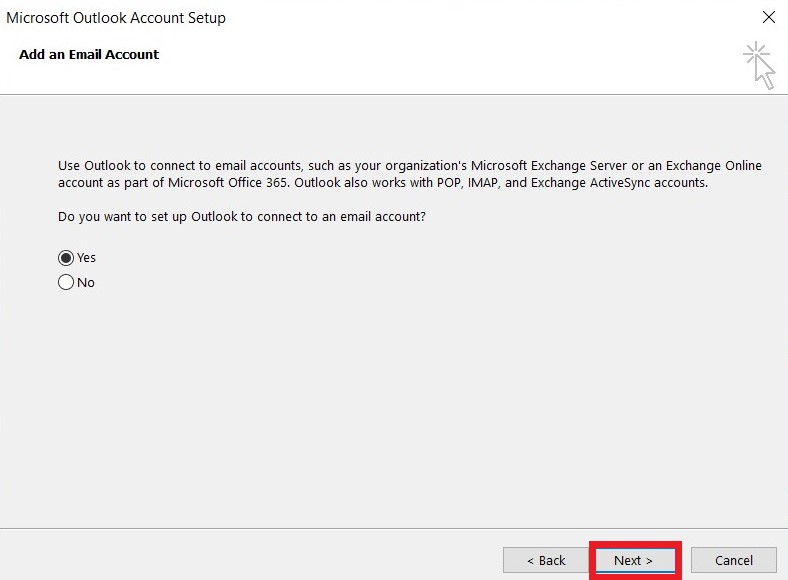The height and width of the screenshot is (580, 788).
Task: Click the 'Exchange ActiveSync accounts' text
Action: 619,182
